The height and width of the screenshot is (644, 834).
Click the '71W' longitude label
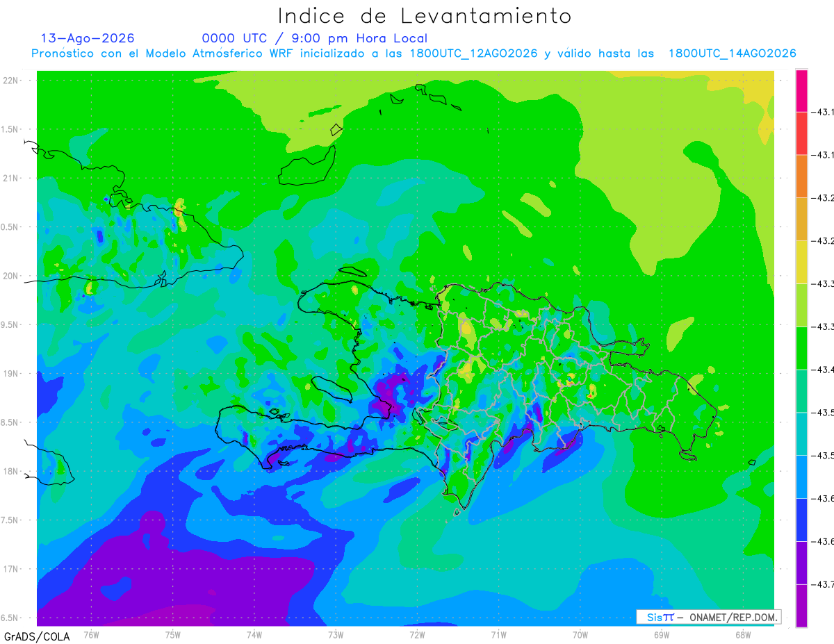coord(498,634)
